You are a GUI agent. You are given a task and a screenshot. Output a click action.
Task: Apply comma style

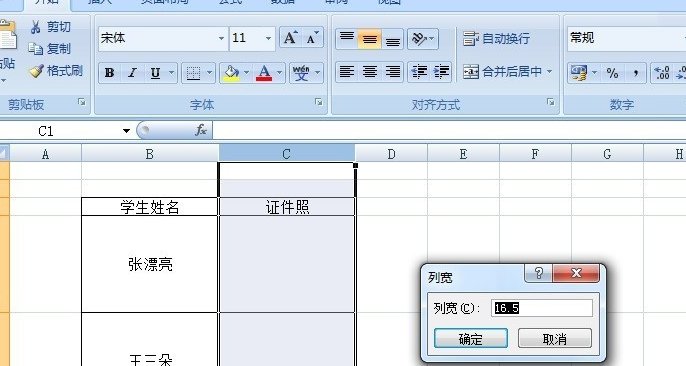(x=635, y=73)
